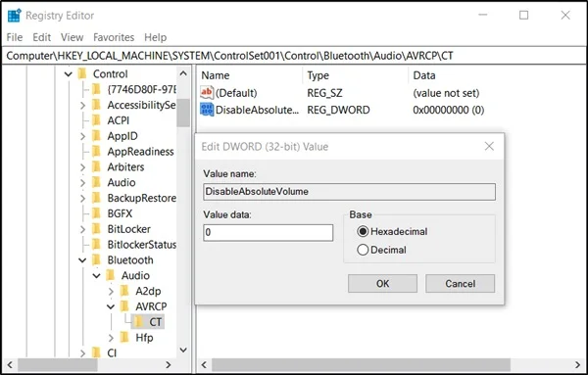Collapse the Control tree node
The height and width of the screenshot is (375, 588).
69,74
